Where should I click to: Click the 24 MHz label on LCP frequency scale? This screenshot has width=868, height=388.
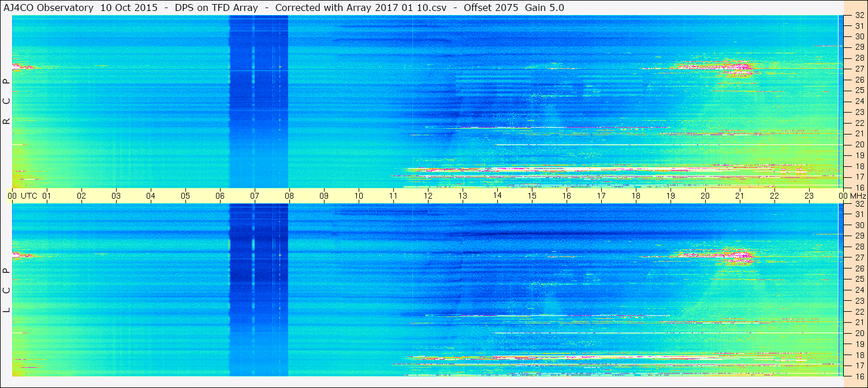click(859, 290)
